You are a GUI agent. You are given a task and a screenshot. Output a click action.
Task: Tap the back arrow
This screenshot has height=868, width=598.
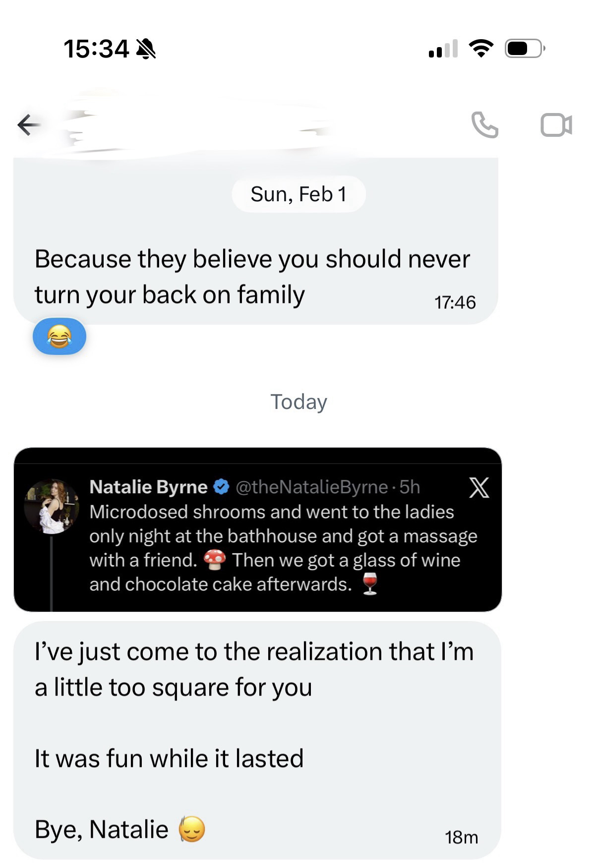pyautogui.click(x=29, y=125)
